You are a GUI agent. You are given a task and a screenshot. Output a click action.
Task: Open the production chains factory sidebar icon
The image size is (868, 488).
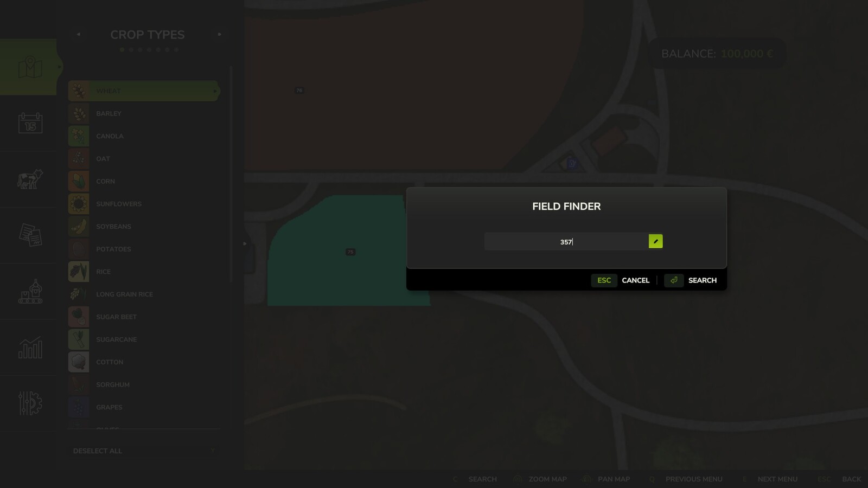pyautogui.click(x=30, y=291)
